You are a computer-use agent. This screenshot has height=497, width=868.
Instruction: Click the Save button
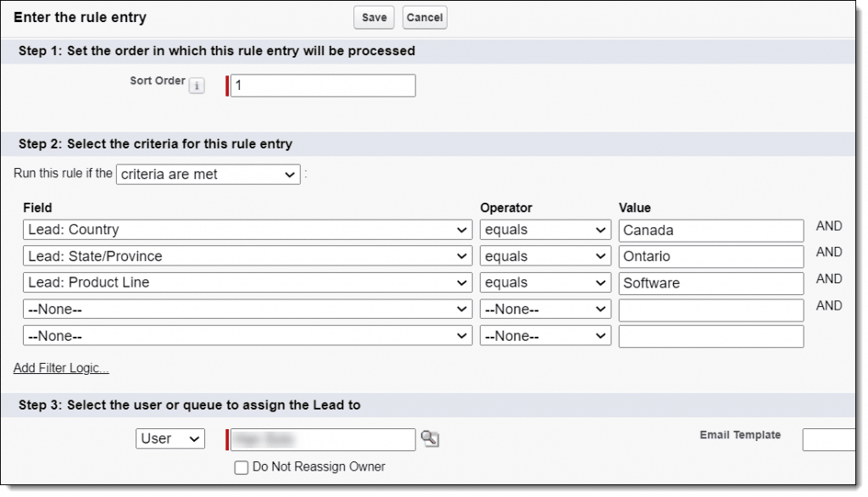coord(374,18)
